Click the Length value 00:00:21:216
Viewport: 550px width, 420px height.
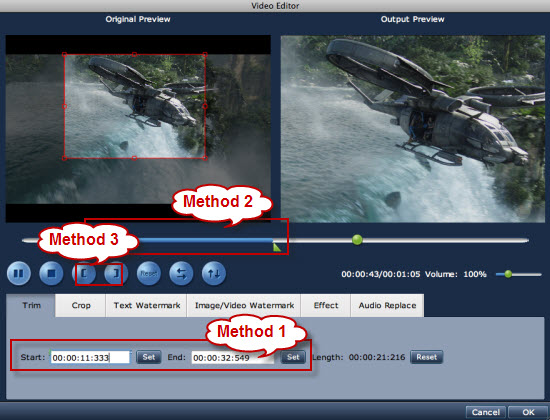377,358
